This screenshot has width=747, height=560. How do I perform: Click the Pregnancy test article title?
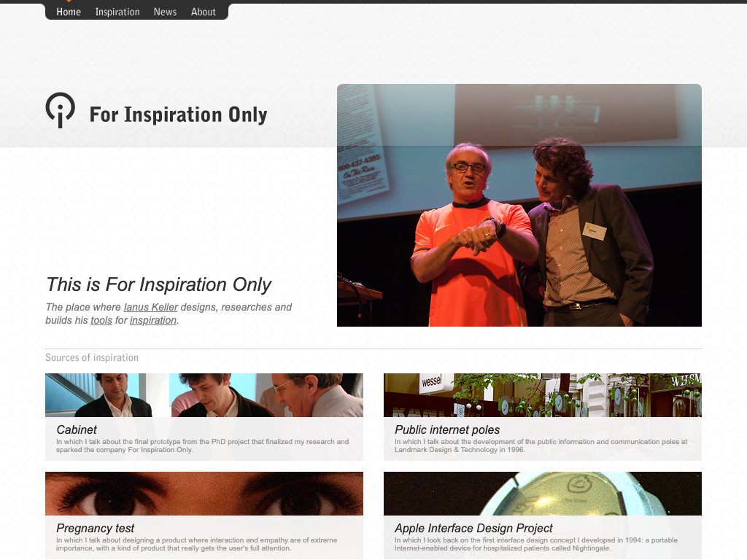pyautogui.click(x=96, y=528)
